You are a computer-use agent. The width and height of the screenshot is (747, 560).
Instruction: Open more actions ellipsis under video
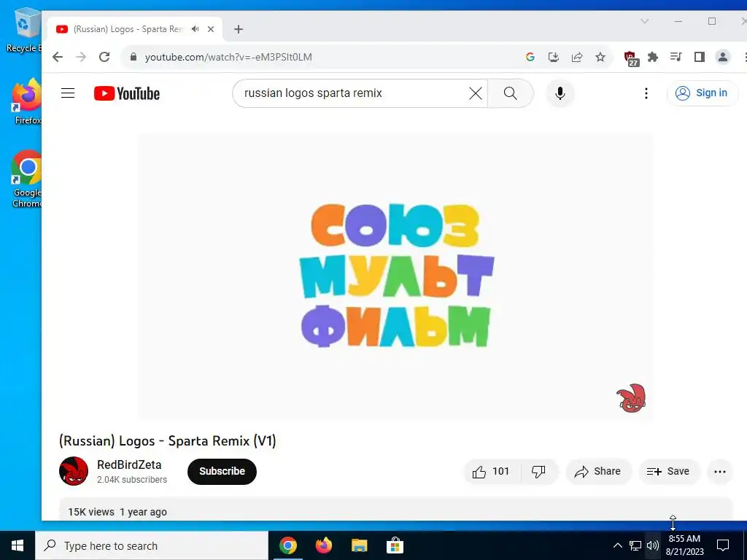[720, 472]
